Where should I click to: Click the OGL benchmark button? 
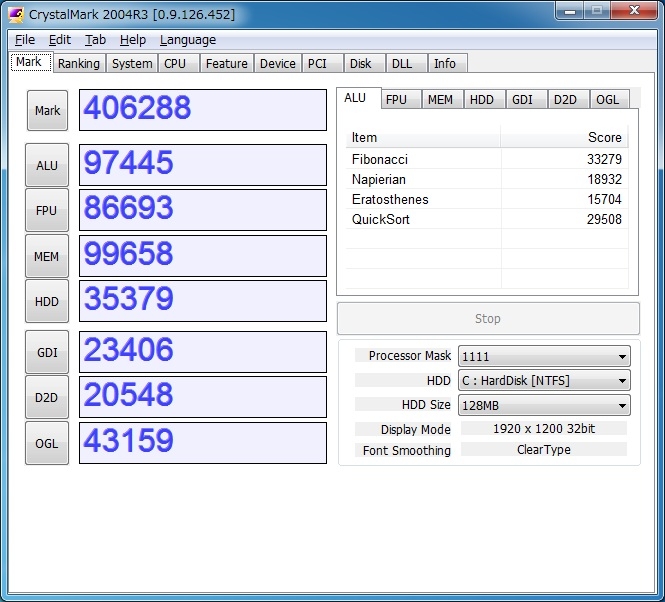coord(47,443)
